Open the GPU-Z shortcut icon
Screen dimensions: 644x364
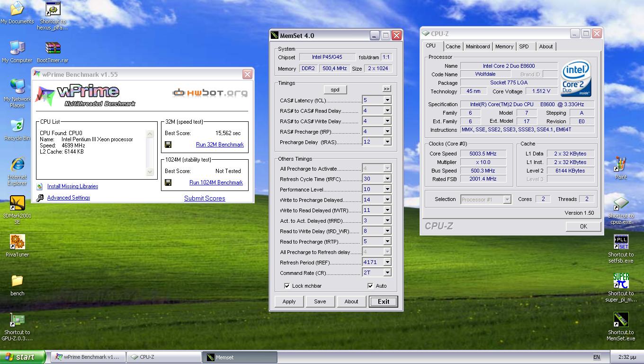(17, 320)
